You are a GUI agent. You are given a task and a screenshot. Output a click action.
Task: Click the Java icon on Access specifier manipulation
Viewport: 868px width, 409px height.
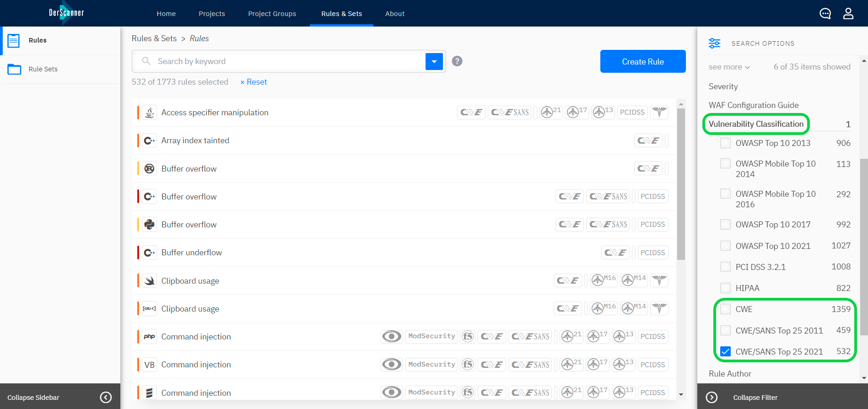tap(149, 112)
